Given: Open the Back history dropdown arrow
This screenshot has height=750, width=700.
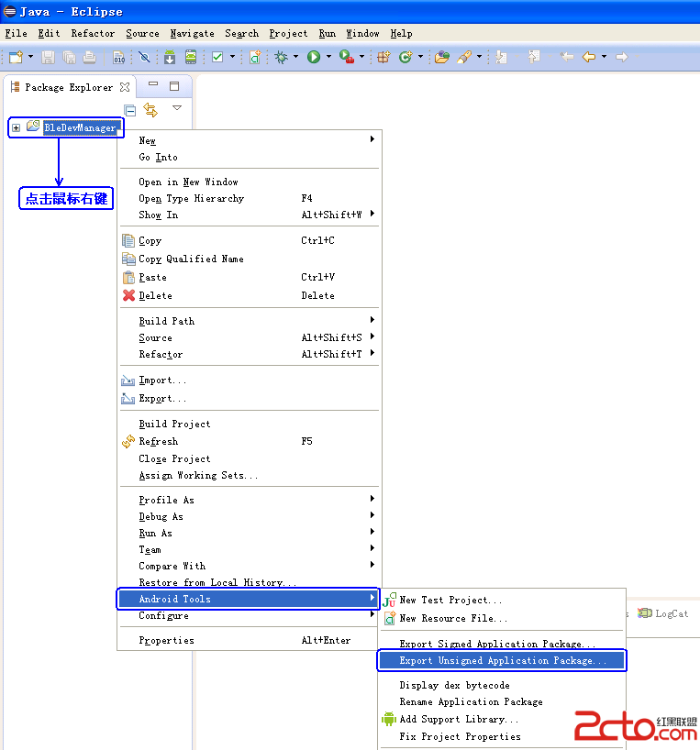Looking at the screenshot, I should (x=604, y=57).
